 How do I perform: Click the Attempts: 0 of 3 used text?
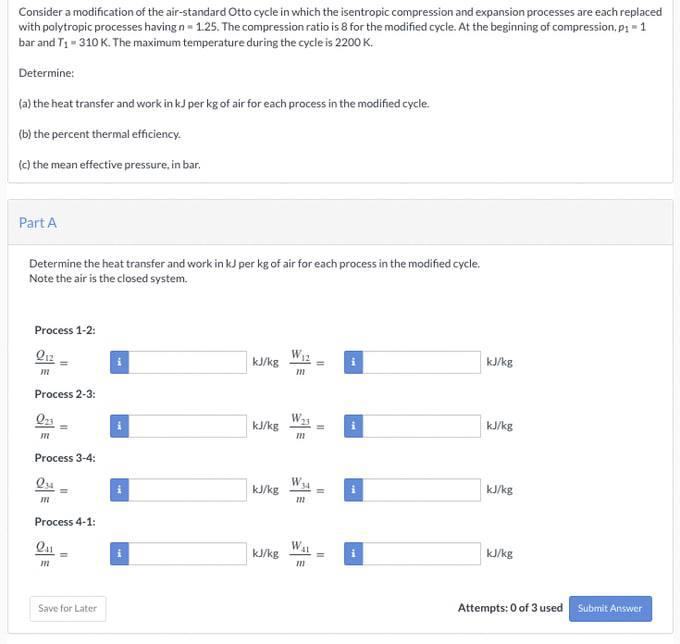(x=510, y=608)
